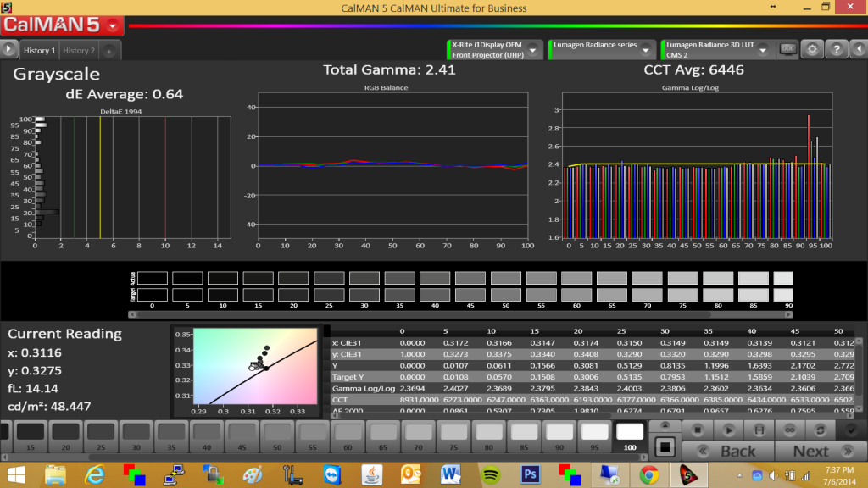Open the settings gear in CalMAN toolbar
This screenshot has height=488, width=868.
(812, 49)
